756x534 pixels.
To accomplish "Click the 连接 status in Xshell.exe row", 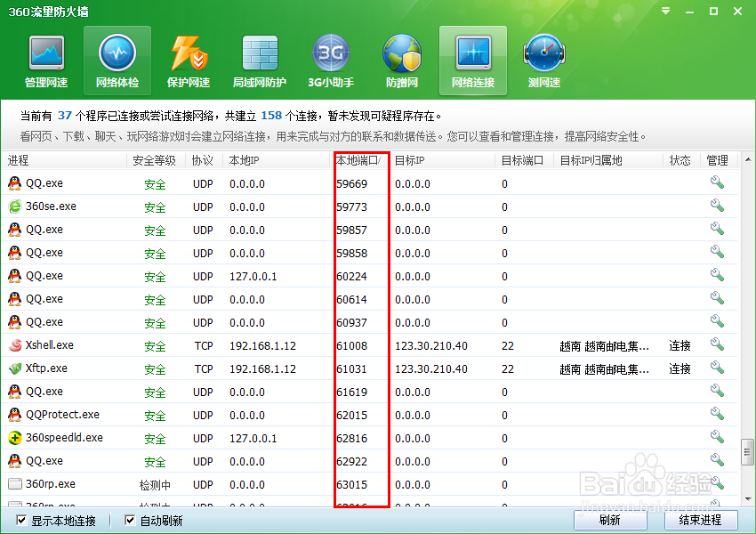I will (x=680, y=346).
